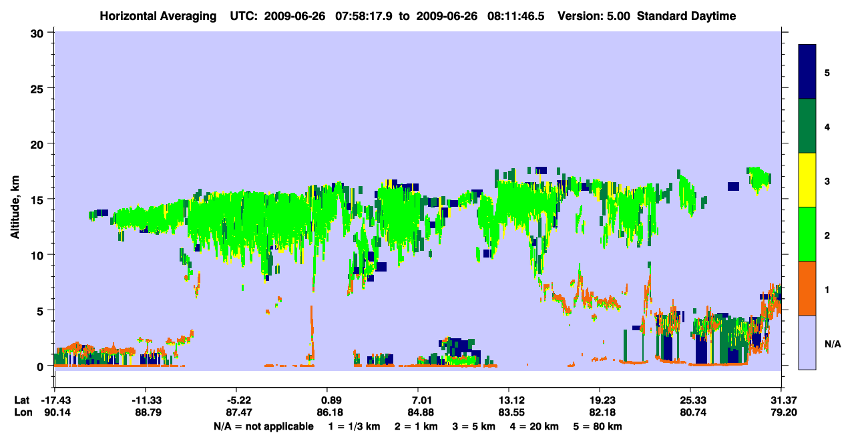Click the lavender N/A color bar segment
This screenshot has width=868, height=445.
(x=807, y=342)
